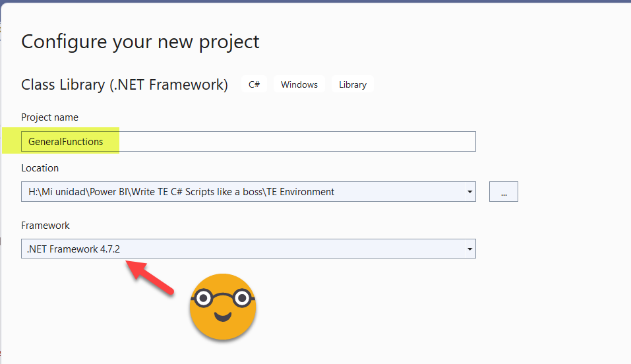
Task: Click the empty right side of Project name field
Action: (330, 142)
